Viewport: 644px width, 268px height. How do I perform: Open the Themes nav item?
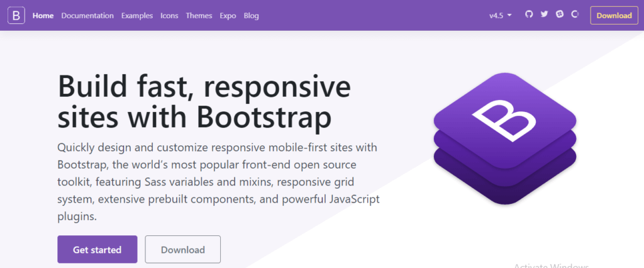pos(199,16)
